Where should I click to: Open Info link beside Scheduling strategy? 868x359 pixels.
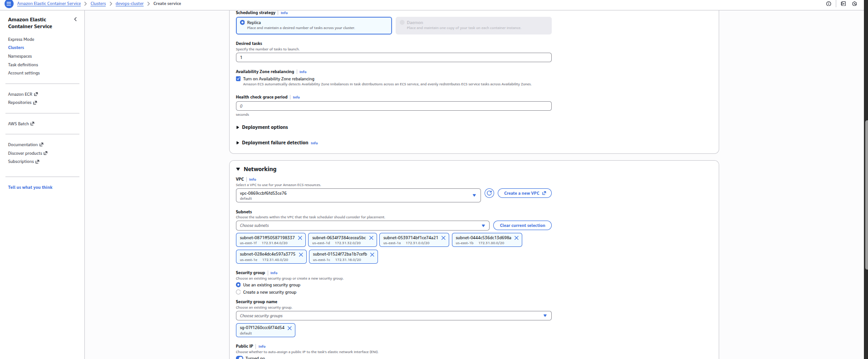click(x=284, y=13)
